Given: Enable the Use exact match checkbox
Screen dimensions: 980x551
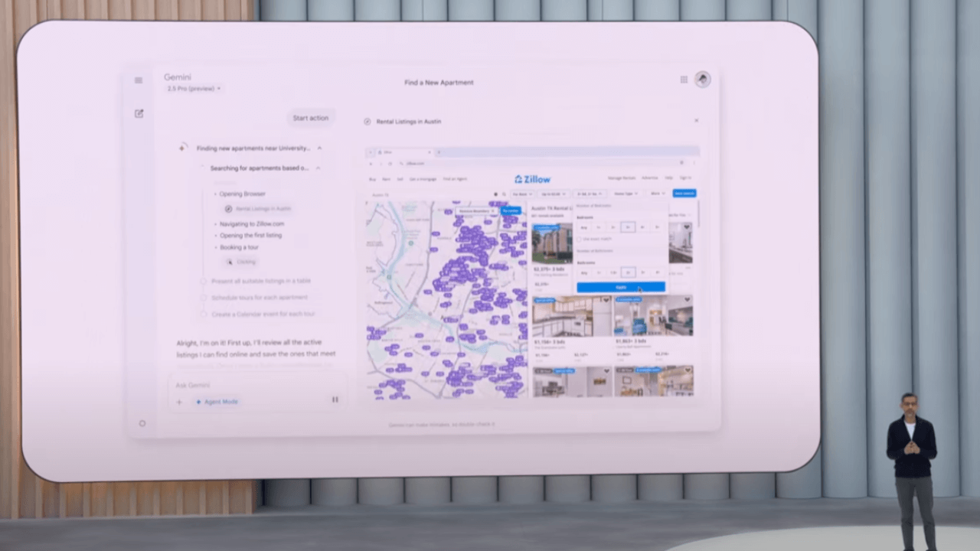Looking at the screenshot, I should point(579,239).
